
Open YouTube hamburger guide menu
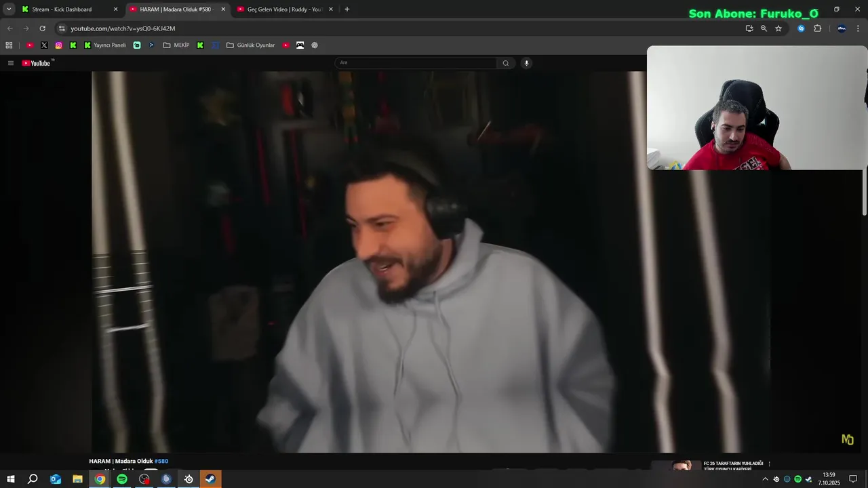10,63
